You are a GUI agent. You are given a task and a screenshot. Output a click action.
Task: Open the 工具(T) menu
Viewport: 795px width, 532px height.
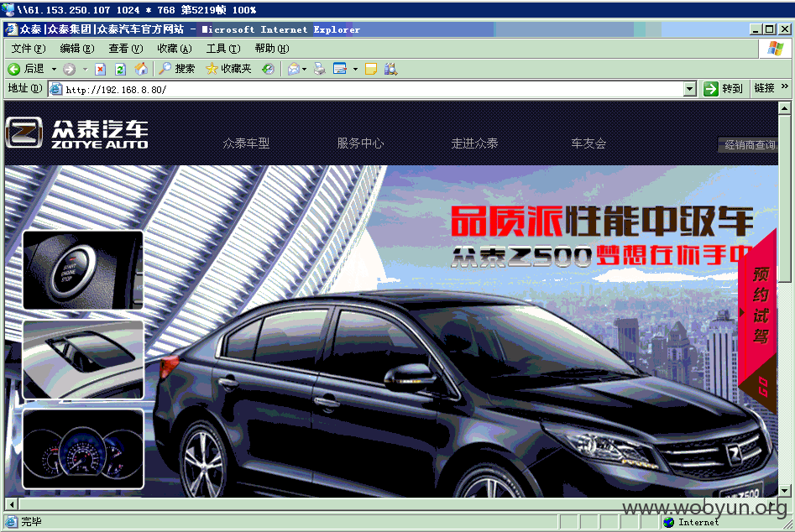[x=223, y=49]
